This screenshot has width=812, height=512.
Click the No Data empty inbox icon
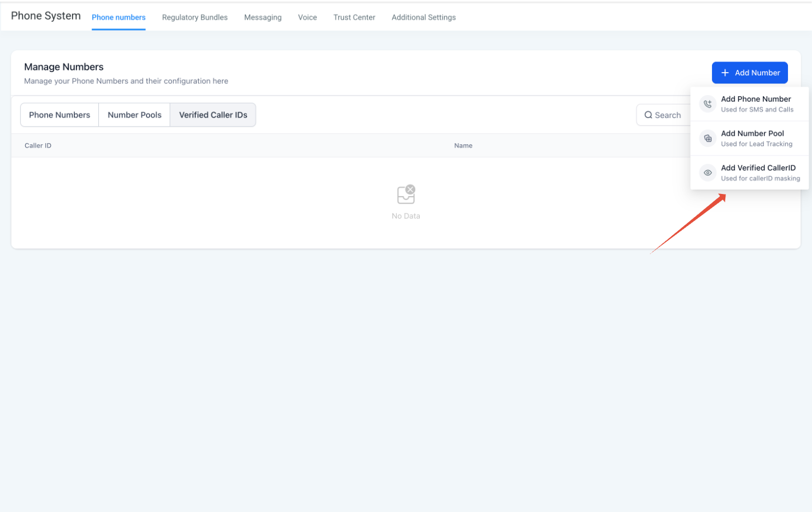click(406, 195)
